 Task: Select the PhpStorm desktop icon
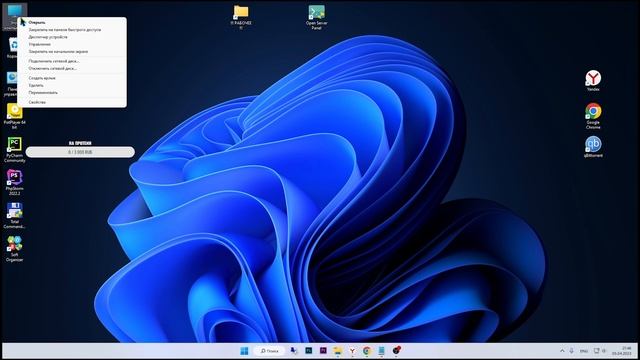pos(14,182)
